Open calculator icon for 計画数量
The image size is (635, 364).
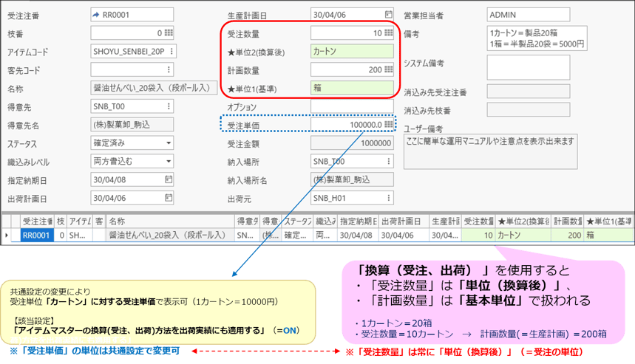(x=388, y=69)
